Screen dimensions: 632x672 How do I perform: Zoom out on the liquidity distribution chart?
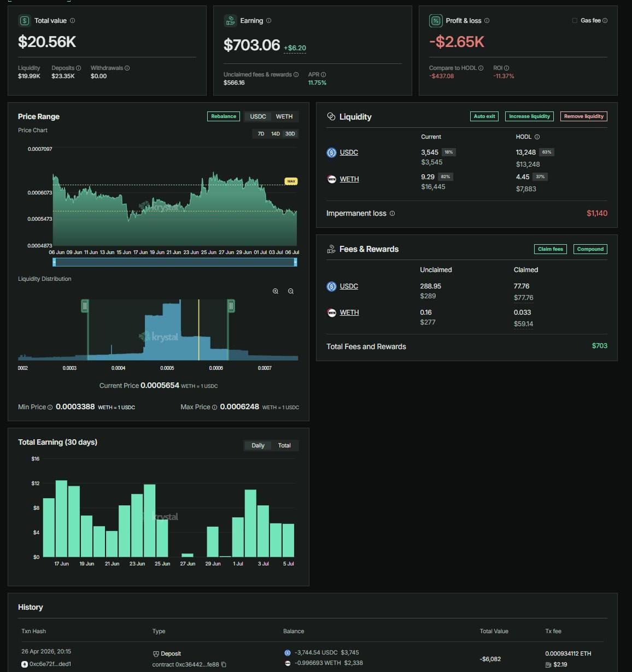point(291,291)
